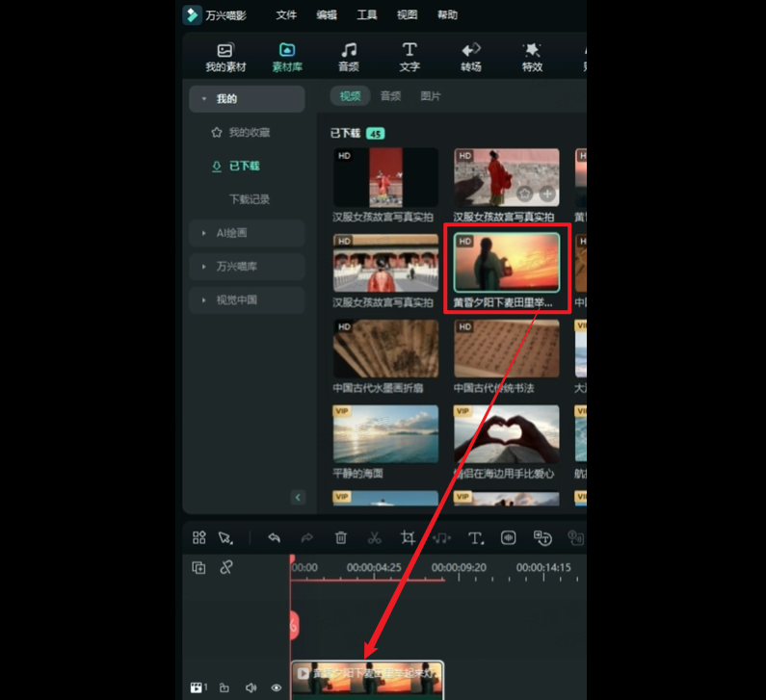Open the 文字 (Text) panel icon
Viewport: 766px width, 700px height.
[409, 56]
